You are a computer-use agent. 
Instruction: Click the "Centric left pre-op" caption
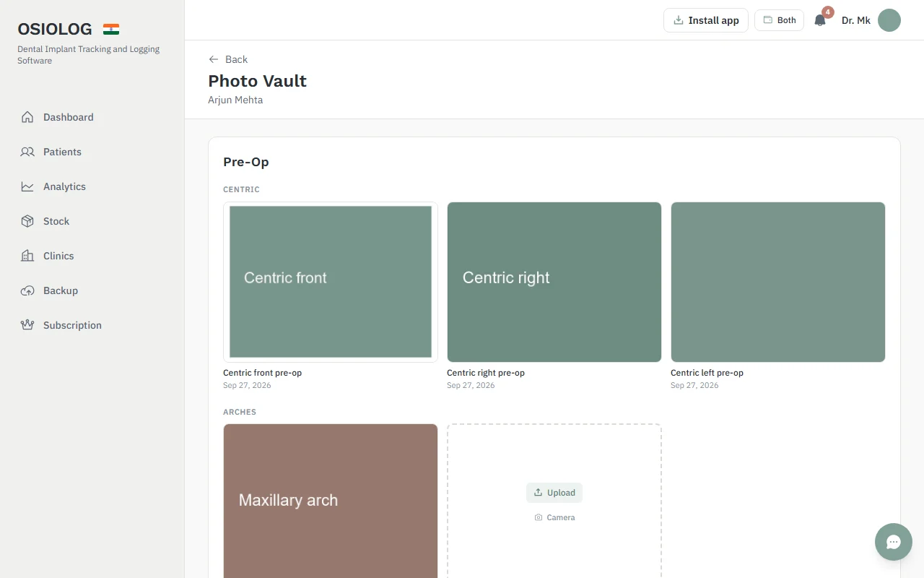coord(707,373)
